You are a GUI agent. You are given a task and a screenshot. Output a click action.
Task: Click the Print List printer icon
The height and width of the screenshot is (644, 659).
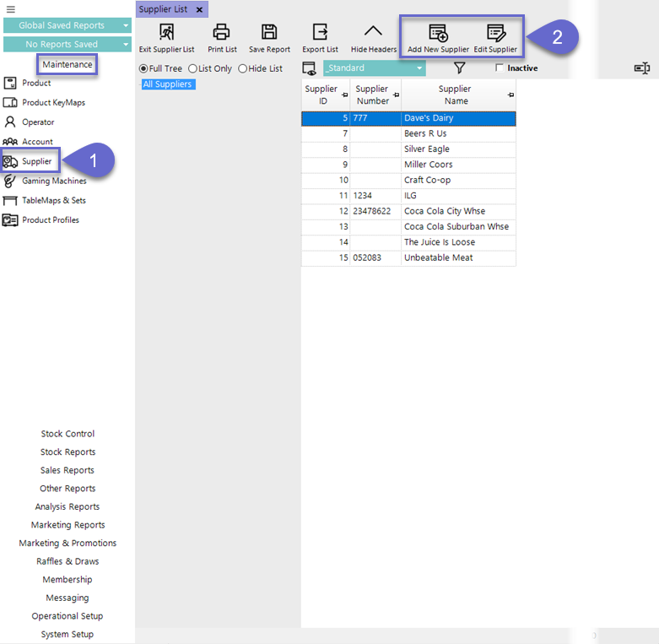(x=222, y=33)
